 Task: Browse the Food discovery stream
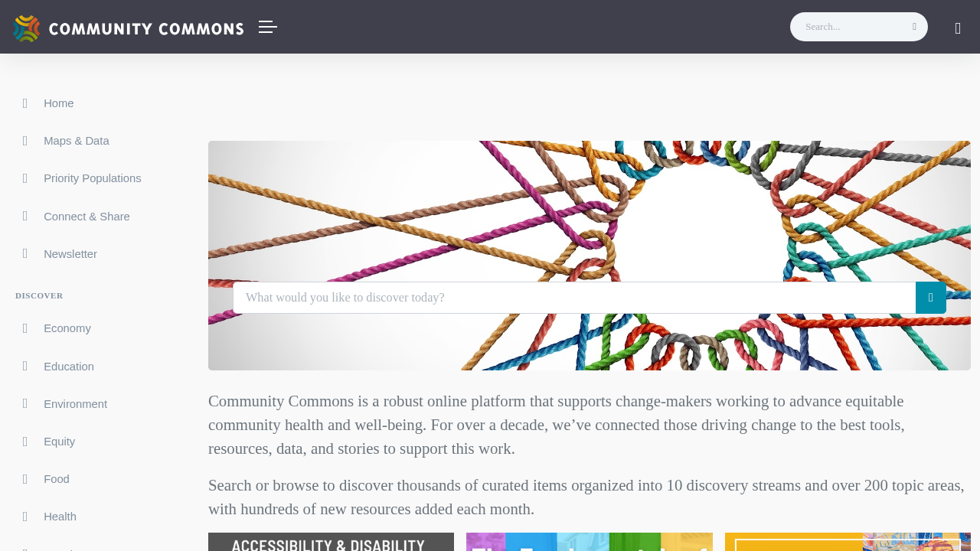(x=57, y=479)
